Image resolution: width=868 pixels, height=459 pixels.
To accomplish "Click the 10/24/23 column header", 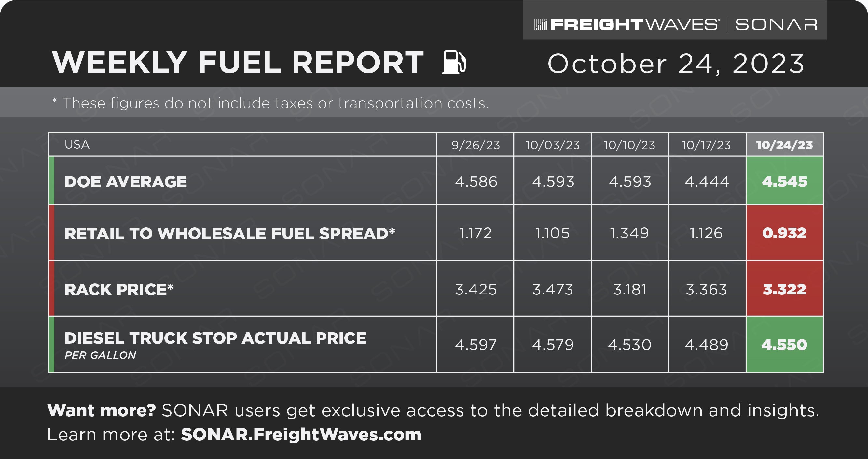I will tap(784, 145).
